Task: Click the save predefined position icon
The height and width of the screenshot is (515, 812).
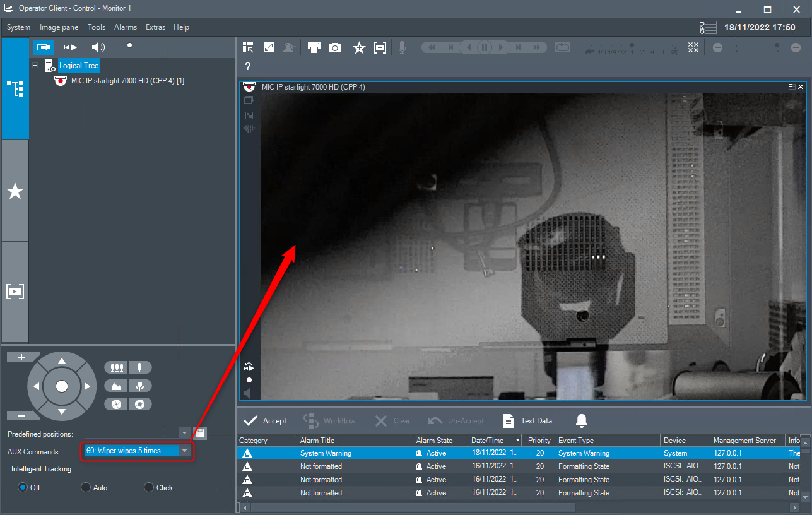Action: 200,433
